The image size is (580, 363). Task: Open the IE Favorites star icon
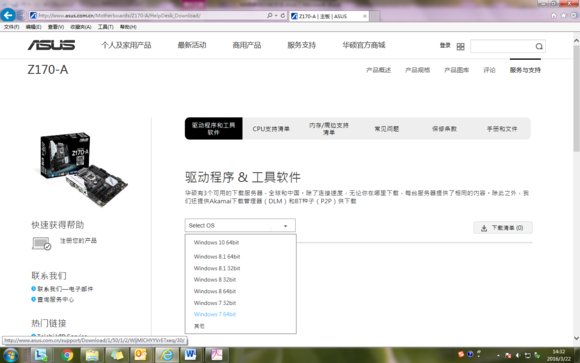click(564, 16)
